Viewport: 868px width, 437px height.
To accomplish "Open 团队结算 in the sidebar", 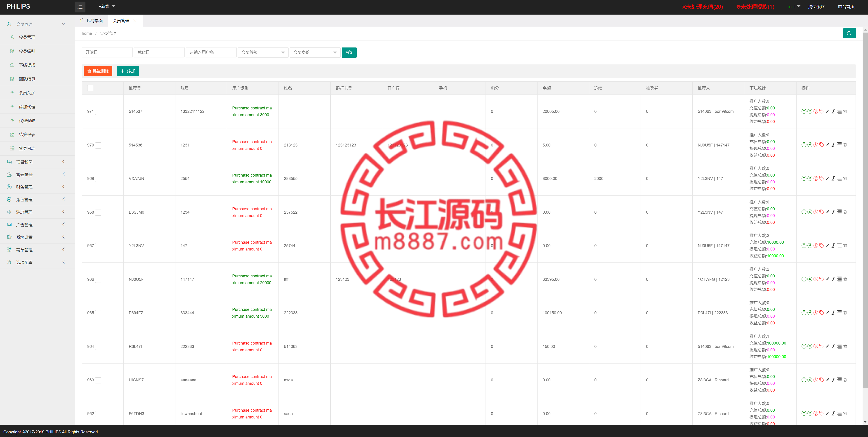I will [37, 79].
